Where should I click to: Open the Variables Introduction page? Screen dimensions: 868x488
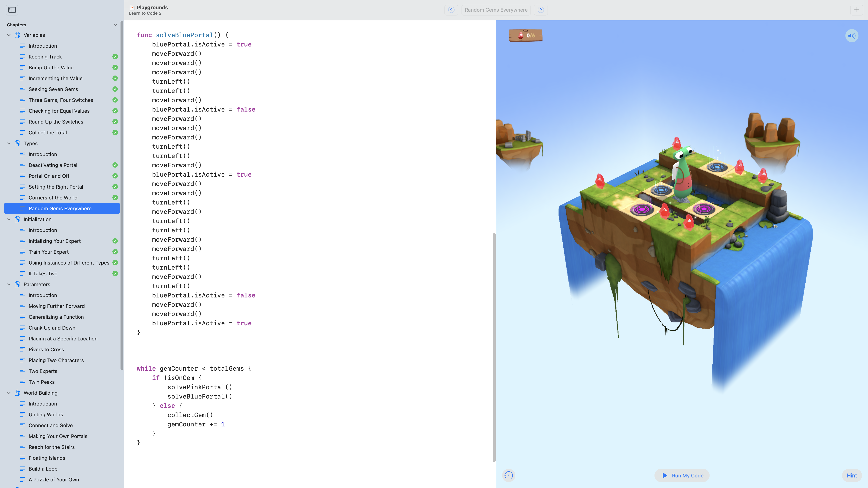coord(62,46)
